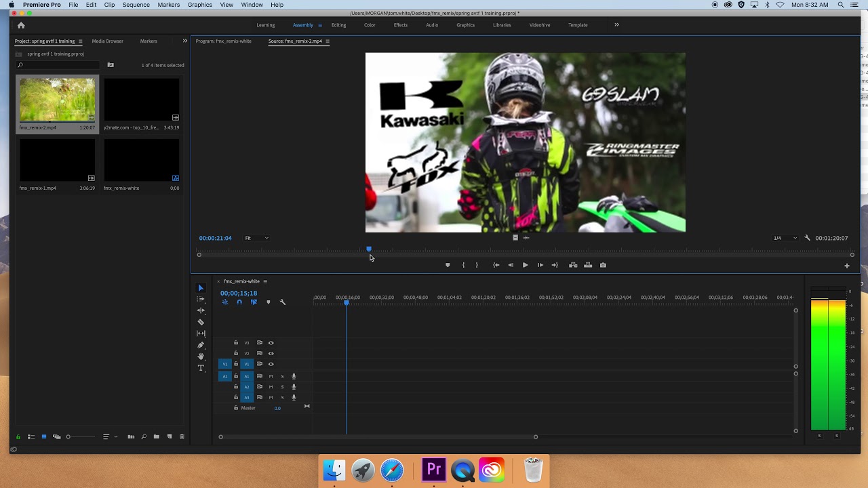Delete selected item with trash icon
The image size is (868, 488).
[x=182, y=436]
